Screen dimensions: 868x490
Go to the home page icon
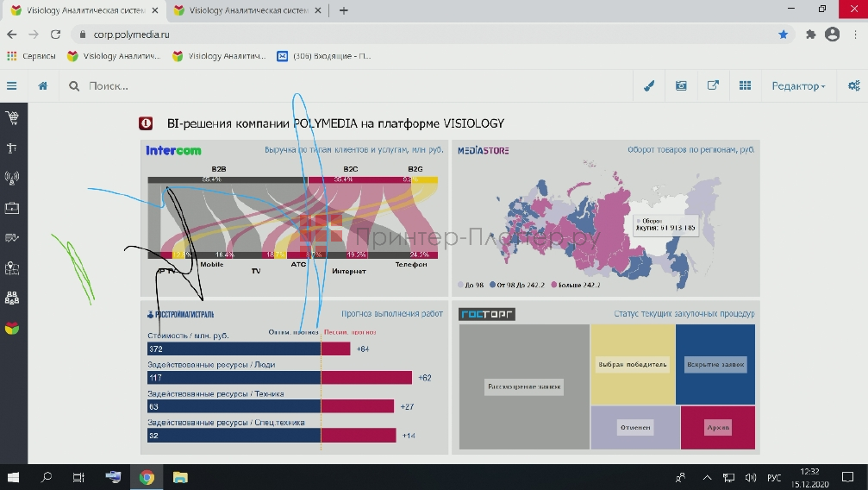tap(43, 86)
